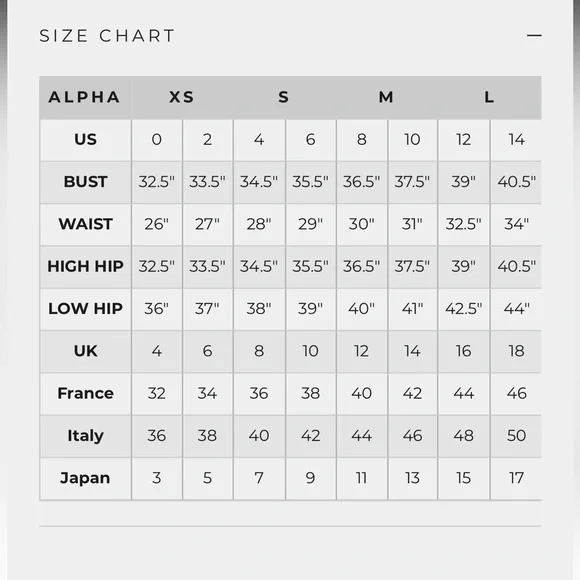The width and height of the screenshot is (580, 580).
Task: Click the L size column header
Action: [489, 97]
